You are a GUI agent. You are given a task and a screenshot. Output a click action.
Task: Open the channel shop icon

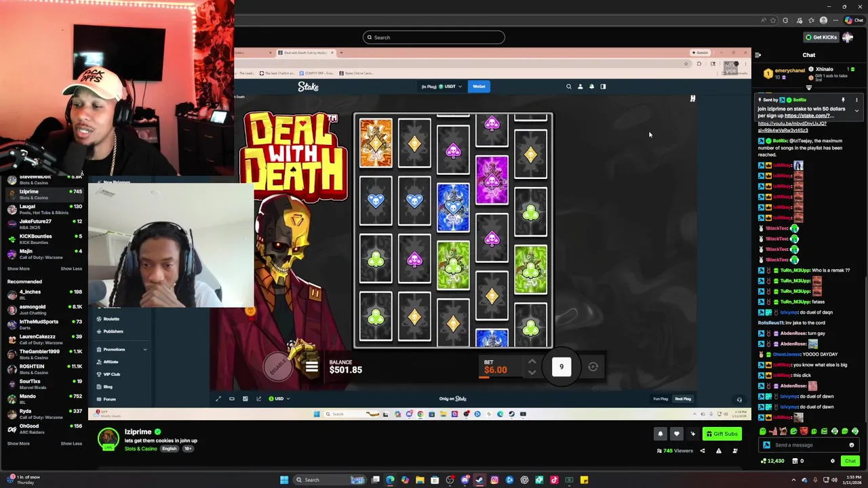(x=797, y=461)
